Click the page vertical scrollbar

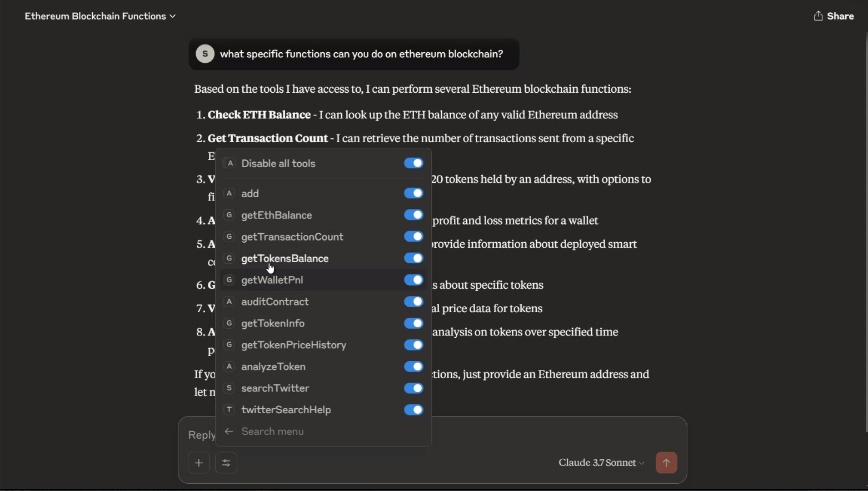click(865, 233)
